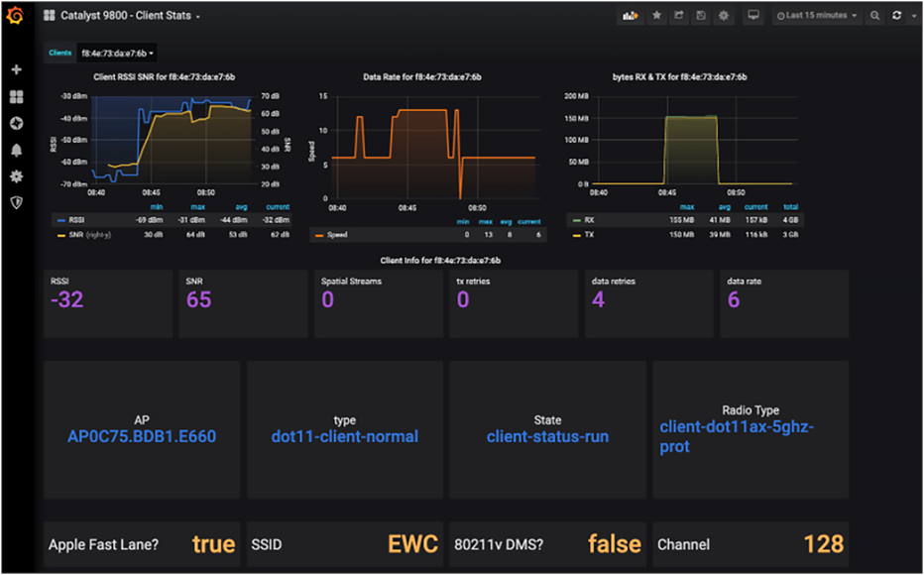This screenshot has height=575, width=924.
Task: Toggle the RX series in legend
Action: click(x=589, y=220)
